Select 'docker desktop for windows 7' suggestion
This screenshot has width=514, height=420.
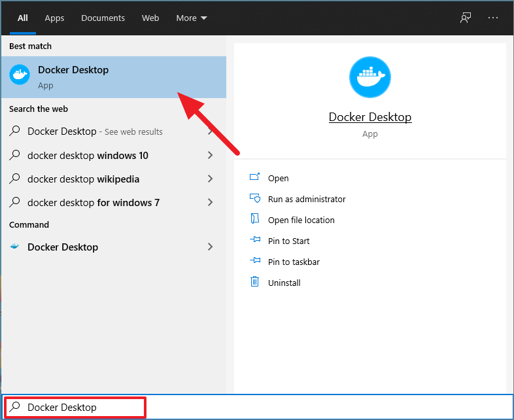[x=114, y=203]
